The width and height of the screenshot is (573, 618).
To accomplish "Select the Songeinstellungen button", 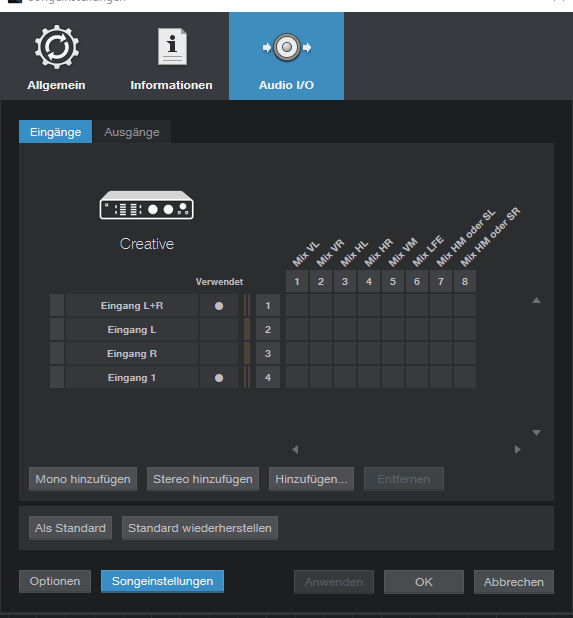I will click(x=162, y=581).
